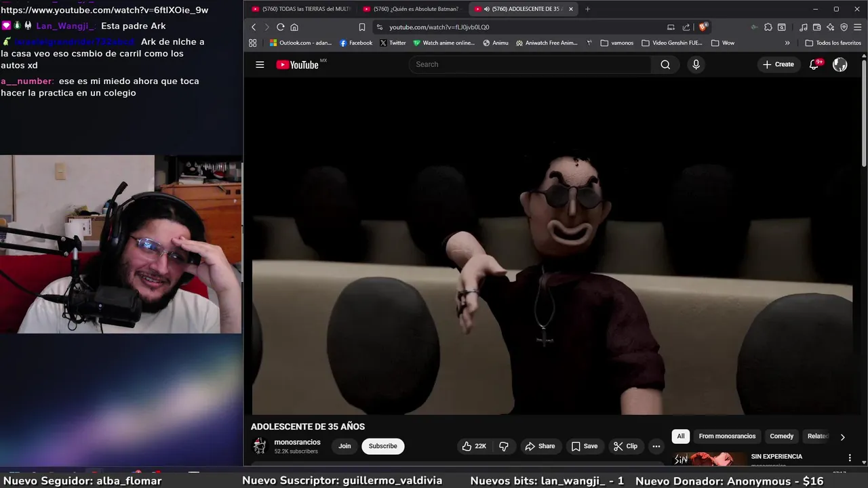Image resolution: width=868 pixels, height=488 pixels.
Task: Click the browser address bar URL
Action: point(439,27)
